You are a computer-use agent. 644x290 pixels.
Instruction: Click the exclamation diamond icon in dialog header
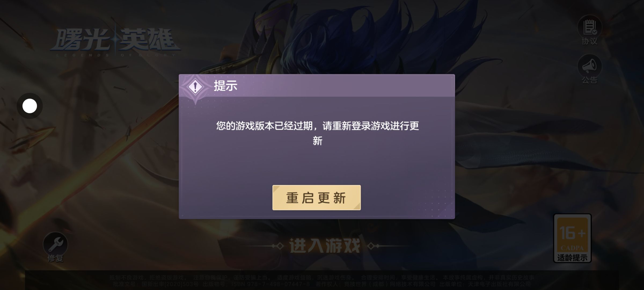(195, 86)
